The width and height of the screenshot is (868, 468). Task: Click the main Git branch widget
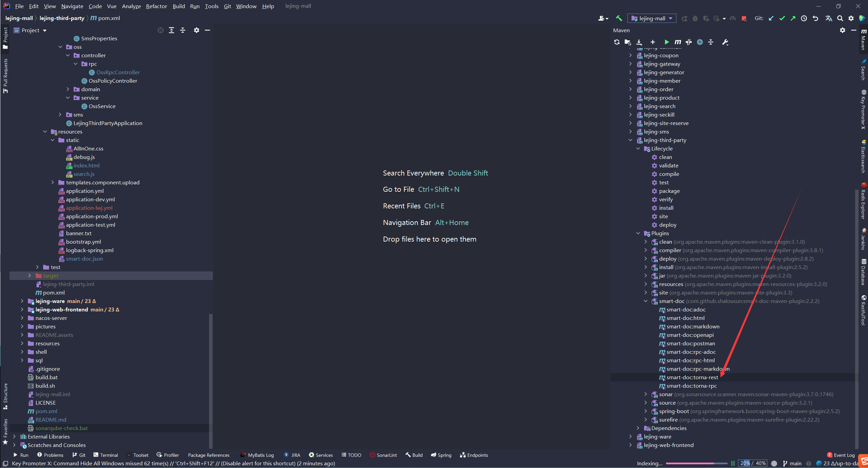pyautogui.click(x=792, y=463)
